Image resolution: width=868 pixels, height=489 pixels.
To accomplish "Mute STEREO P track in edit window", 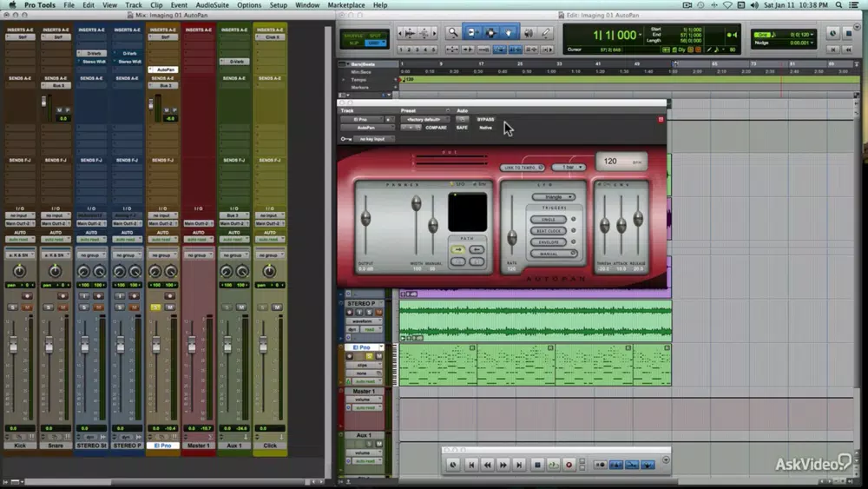I will click(x=378, y=313).
